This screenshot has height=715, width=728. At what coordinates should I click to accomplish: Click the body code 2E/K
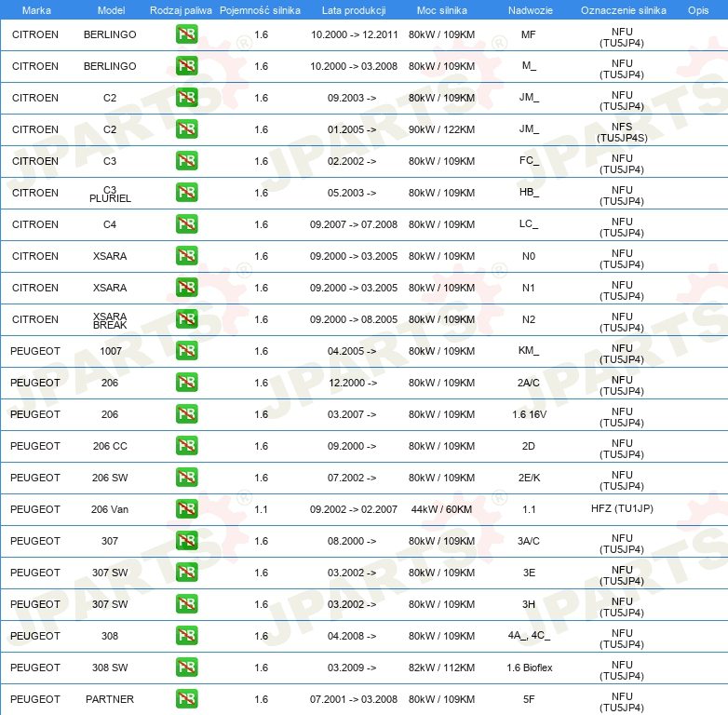click(x=530, y=478)
